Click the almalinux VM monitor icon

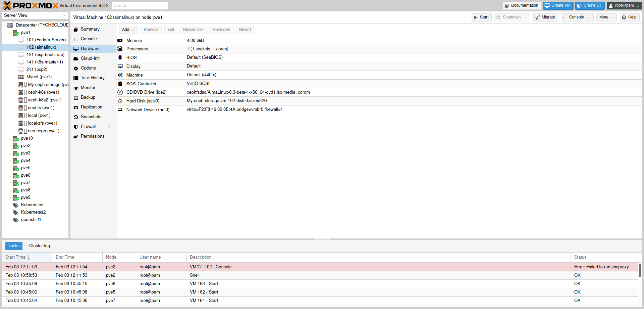click(21, 47)
